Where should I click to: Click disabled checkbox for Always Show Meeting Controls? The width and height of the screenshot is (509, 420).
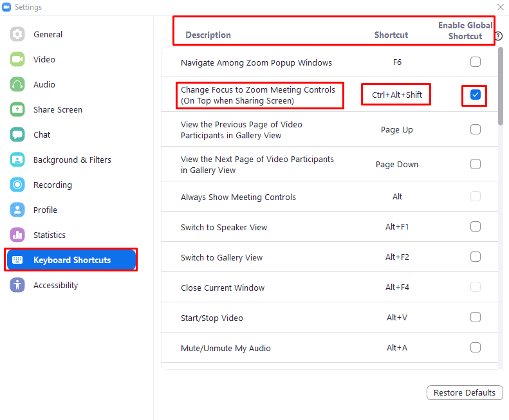[x=476, y=196]
